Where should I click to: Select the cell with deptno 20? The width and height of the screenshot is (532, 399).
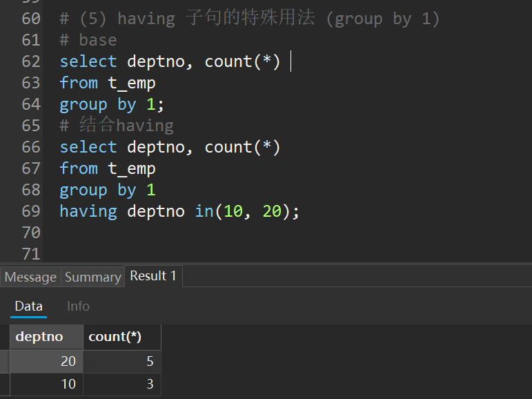point(46,361)
